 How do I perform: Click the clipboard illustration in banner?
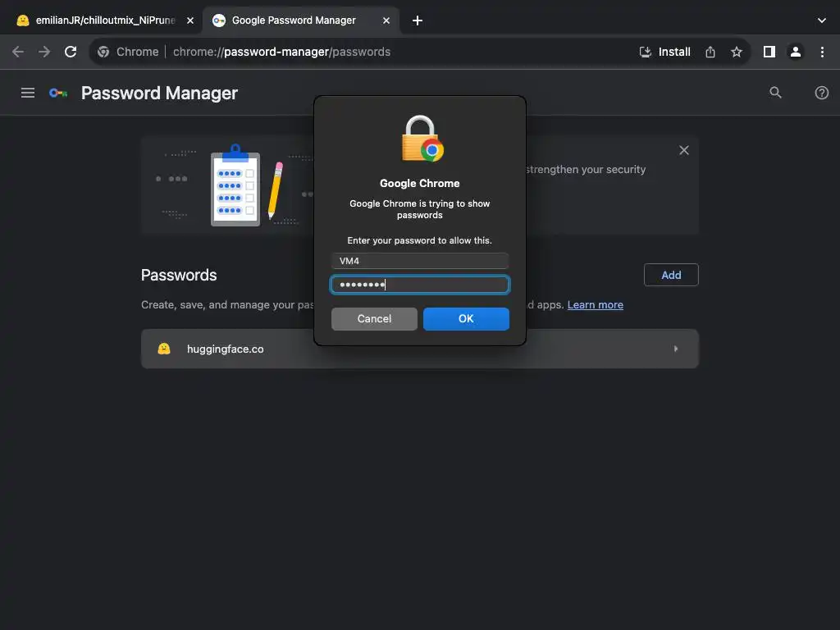(235, 185)
